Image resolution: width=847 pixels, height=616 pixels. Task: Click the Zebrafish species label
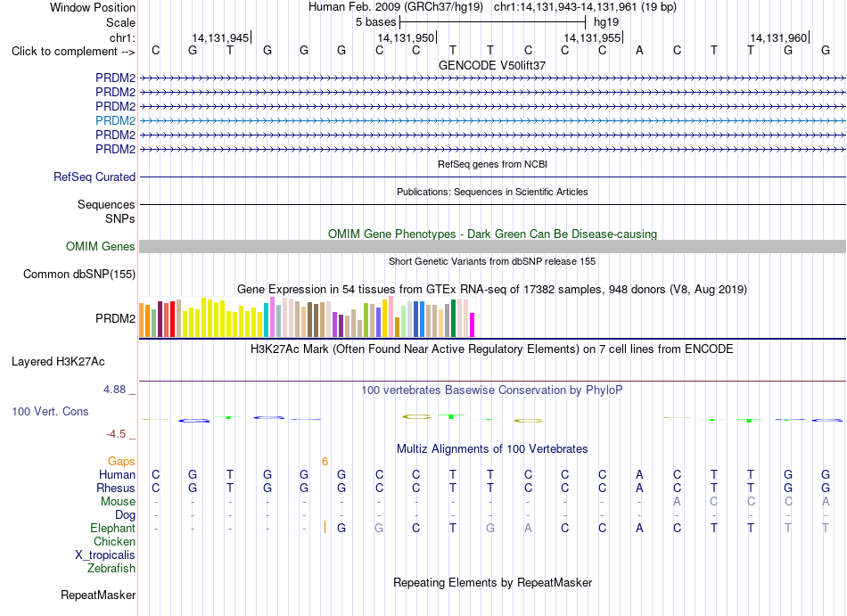[111, 569]
